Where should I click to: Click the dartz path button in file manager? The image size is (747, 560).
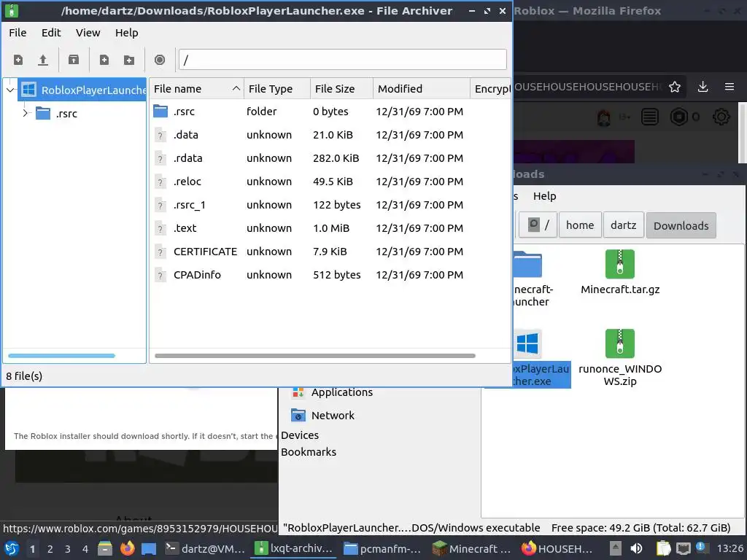623,225
